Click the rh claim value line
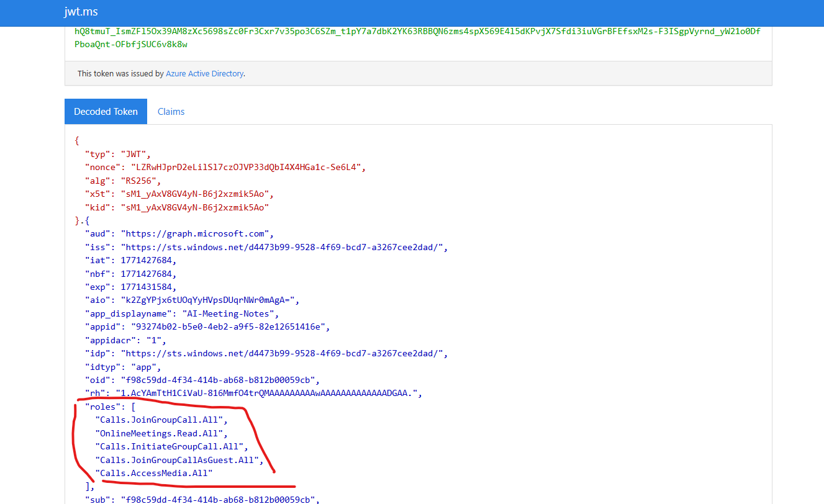 pyautogui.click(x=253, y=393)
